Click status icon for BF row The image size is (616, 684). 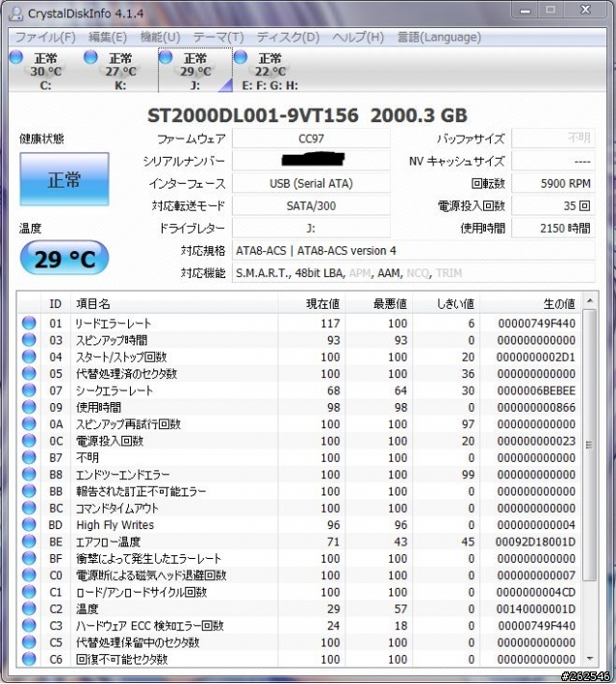(29, 558)
